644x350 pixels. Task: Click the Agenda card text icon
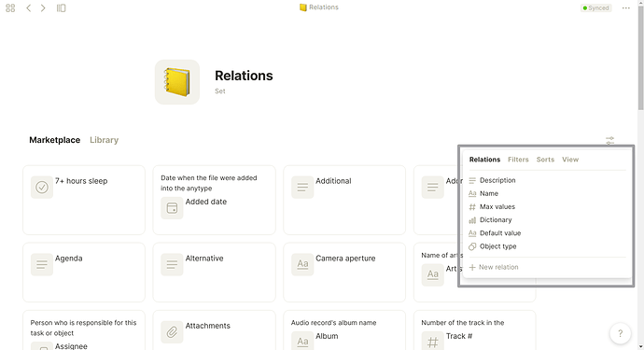(42, 264)
